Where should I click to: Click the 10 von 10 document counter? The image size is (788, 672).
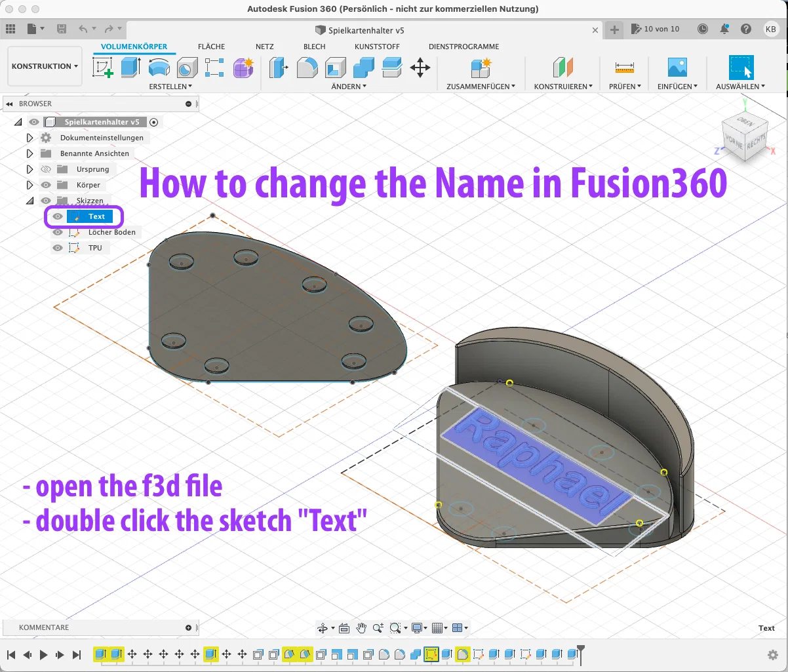[x=655, y=29]
